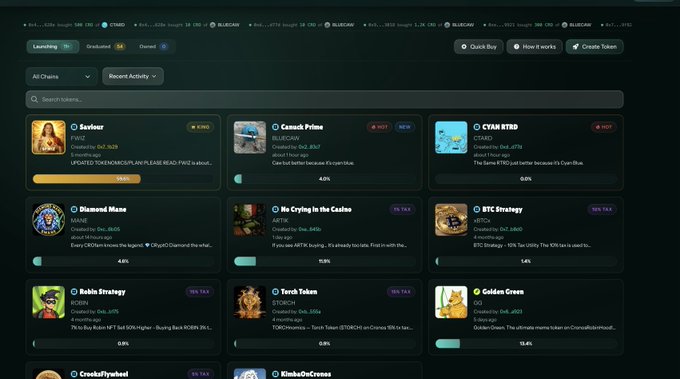Click chain icon beside No Crying in the Casino
This screenshot has width=680, height=379.
click(275, 209)
